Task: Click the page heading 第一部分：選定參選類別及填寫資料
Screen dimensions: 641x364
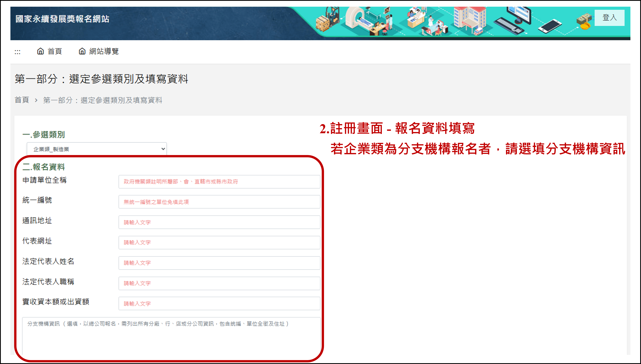Action: point(101,79)
